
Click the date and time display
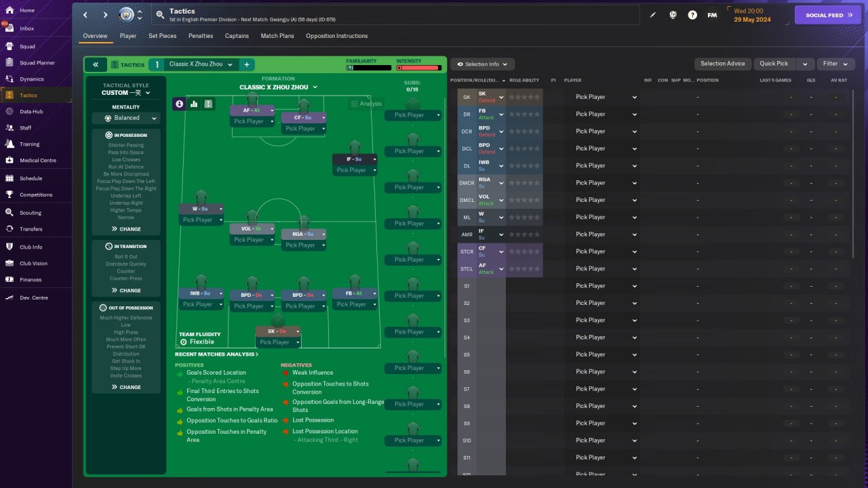tap(753, 15)
